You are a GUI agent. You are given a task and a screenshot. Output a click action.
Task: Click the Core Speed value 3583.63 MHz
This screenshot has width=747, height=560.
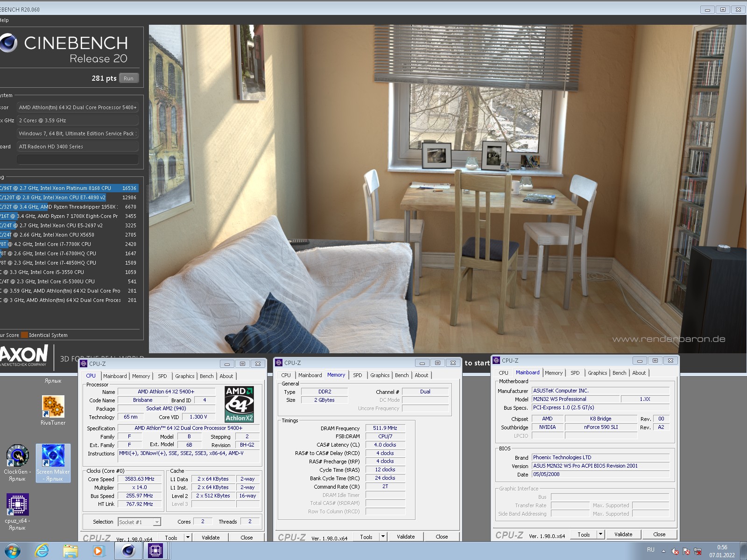[x=140, y=479]
